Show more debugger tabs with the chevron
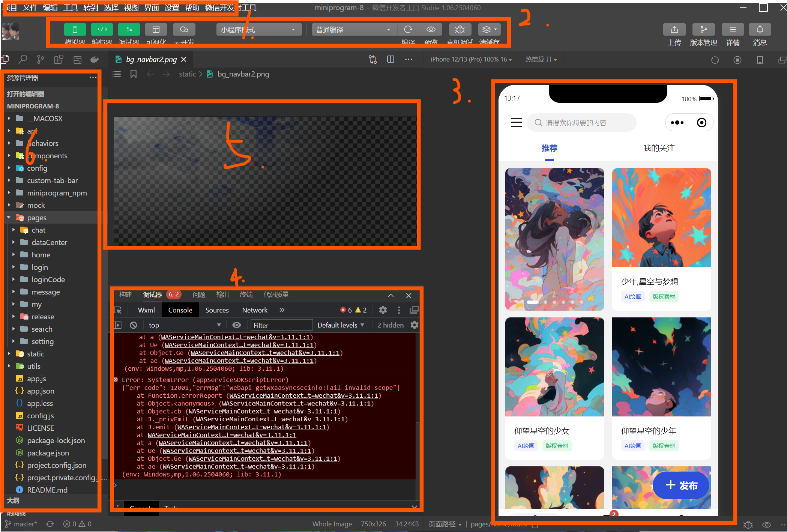The width and height of the screenshot is (787, 532). pyautogui.click(x=282, y=310)
